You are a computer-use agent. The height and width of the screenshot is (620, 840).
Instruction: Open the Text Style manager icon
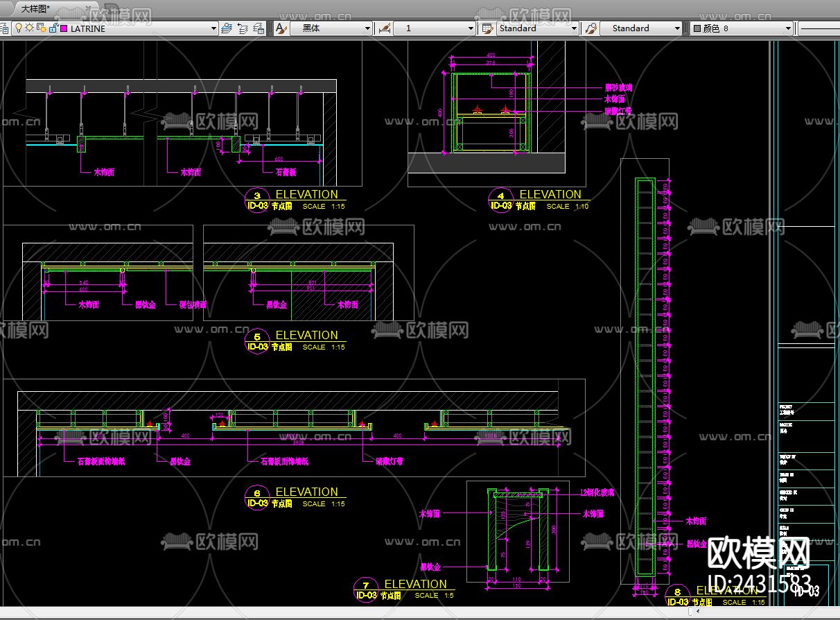(x=281, y=28)
